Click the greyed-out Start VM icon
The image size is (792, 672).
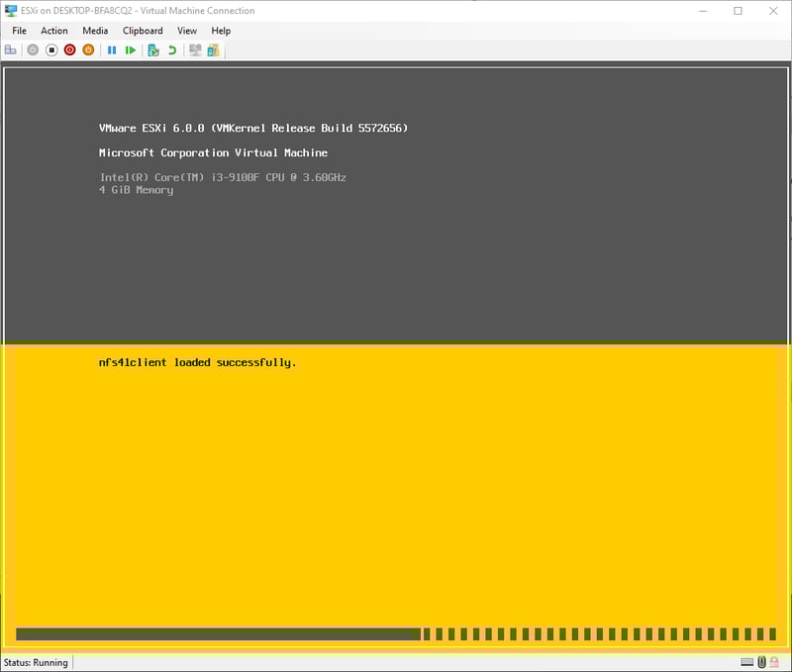[33, 49]
